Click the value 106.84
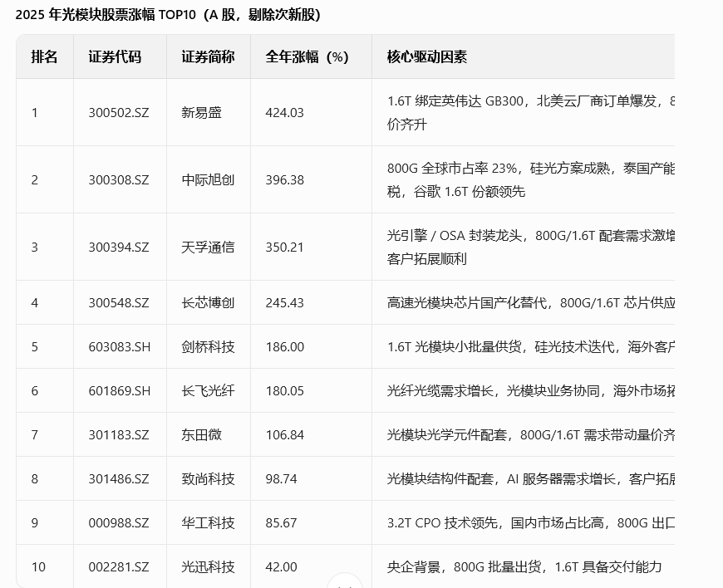This screenshot has height=588, width=723. pos(284,434)
